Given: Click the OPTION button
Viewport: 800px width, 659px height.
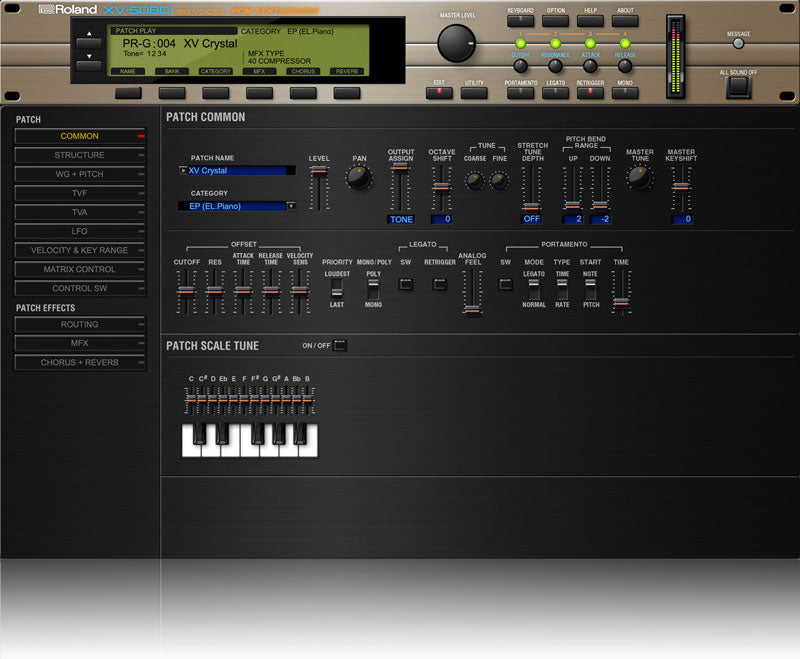Looking at the screenshot, I should pos(555,21).
